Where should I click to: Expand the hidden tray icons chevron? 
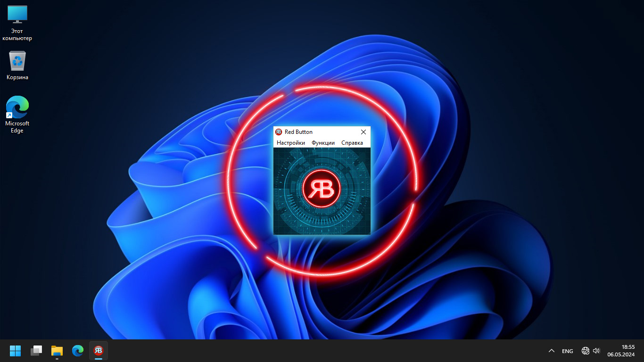[551, 351]
